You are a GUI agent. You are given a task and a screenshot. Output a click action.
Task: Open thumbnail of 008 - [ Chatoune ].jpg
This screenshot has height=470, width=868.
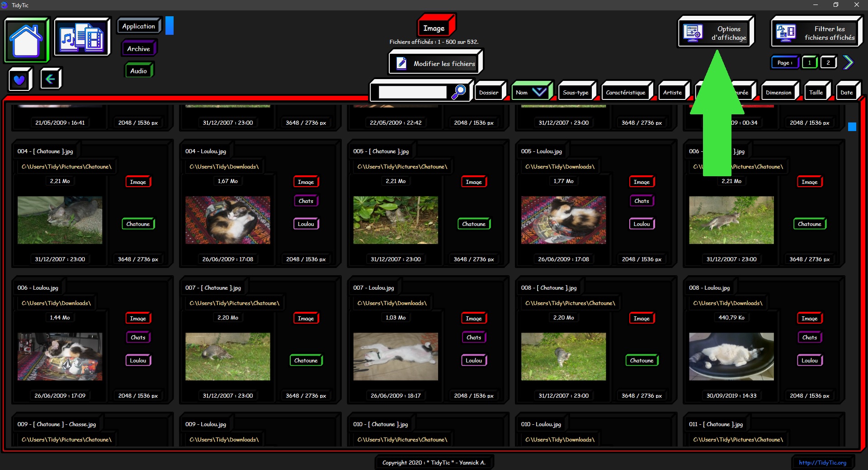[x=563, y=357]
